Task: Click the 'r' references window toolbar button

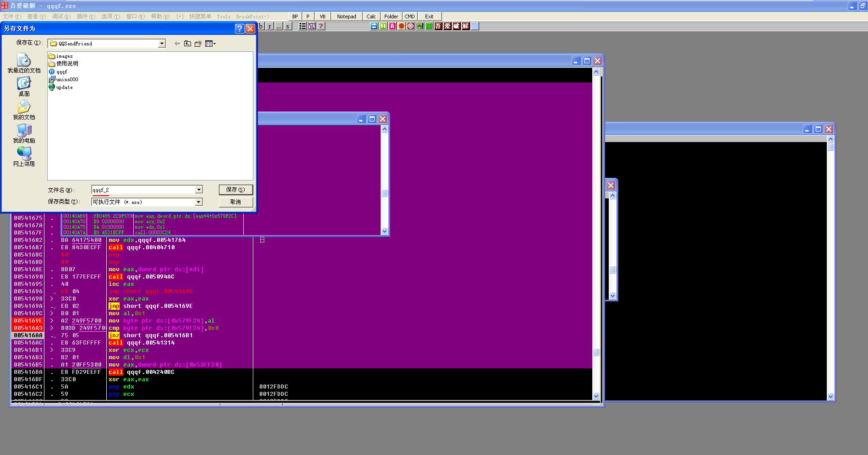Action: (270, 26)
